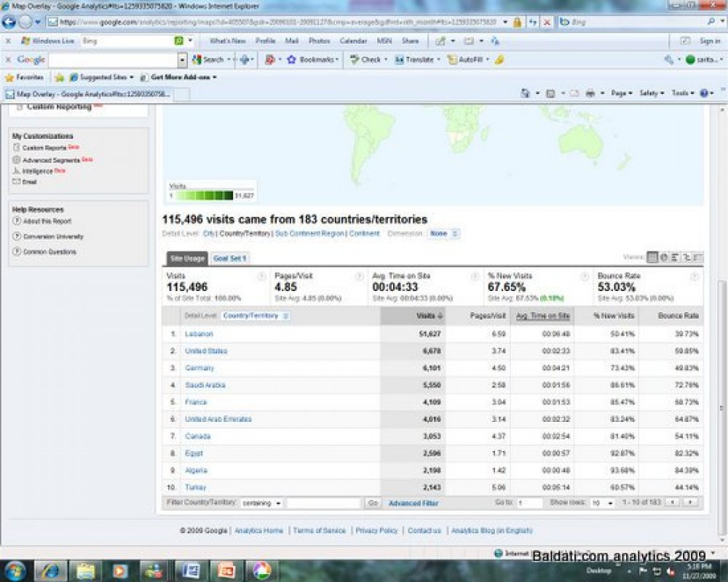Sort table by Avg. Time on Site header
728x582 pixels.
(x=543, y=316)
